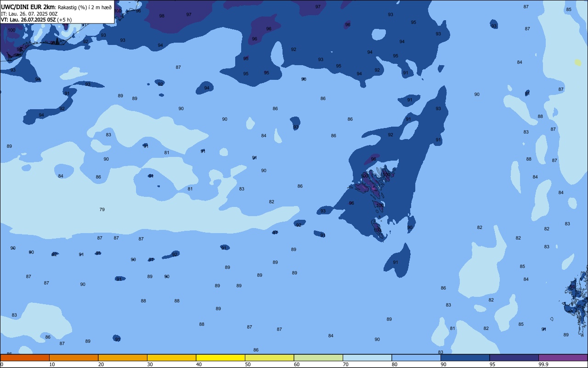588x368 pixels.
Task: Click the pale blue 70–80 legend swatch
Action: point(367,357)
